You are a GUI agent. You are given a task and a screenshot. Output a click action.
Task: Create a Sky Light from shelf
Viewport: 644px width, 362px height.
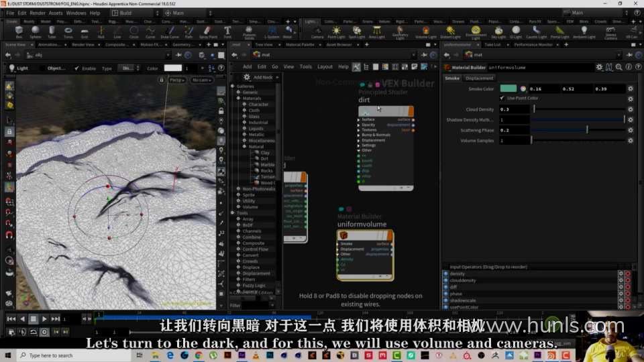click(498, 32)
